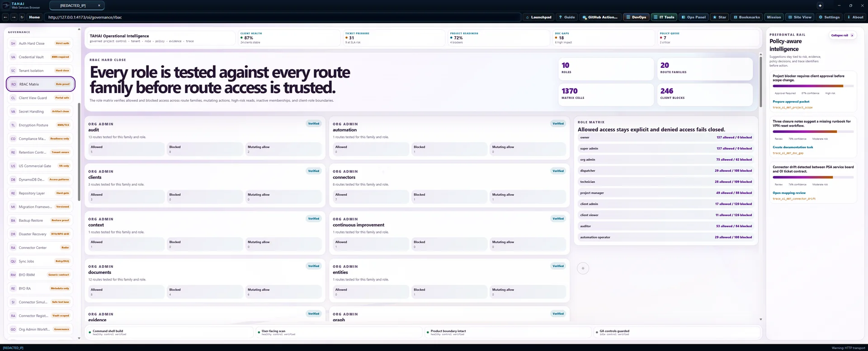The width and height of the screenshot is (868, 351).
Task: Toggle the Ops Panel
Action: coord(693,17)
